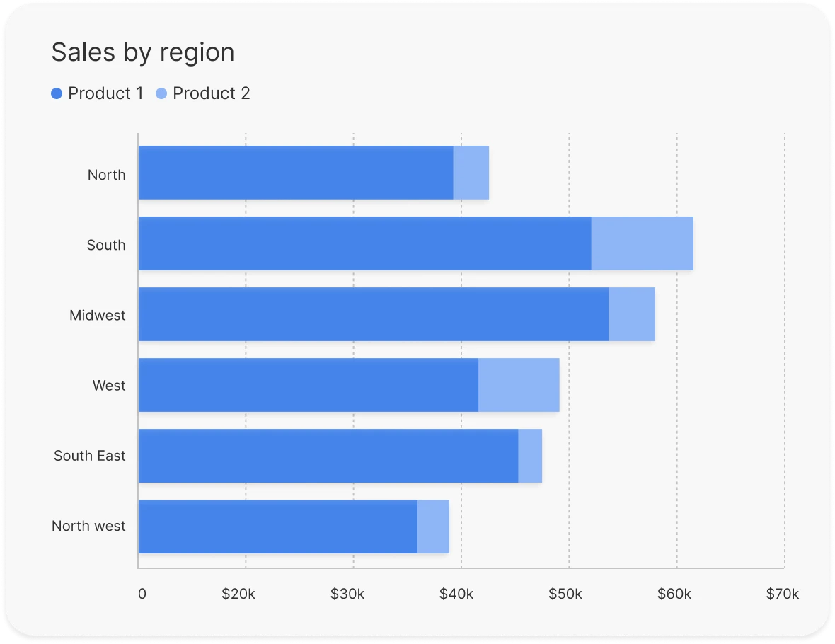Click the $70k axis tick label
The height and width of the screenshot is (644, 835).
(782, 594)
